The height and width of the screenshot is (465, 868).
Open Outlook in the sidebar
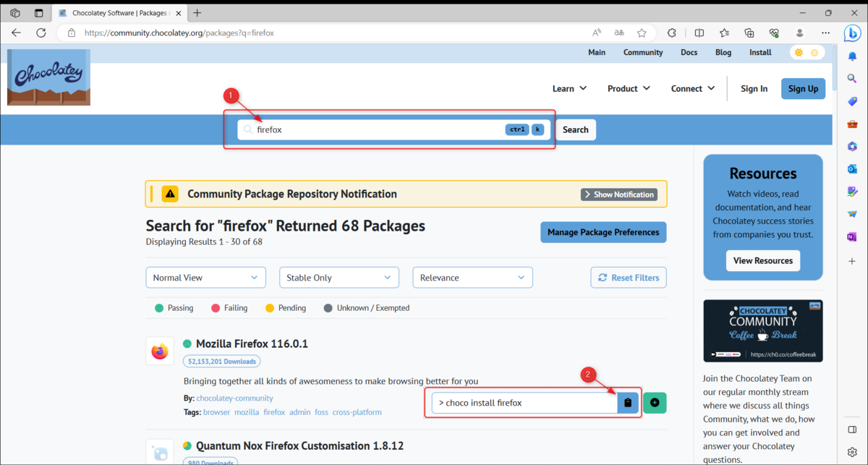(852, 168)
